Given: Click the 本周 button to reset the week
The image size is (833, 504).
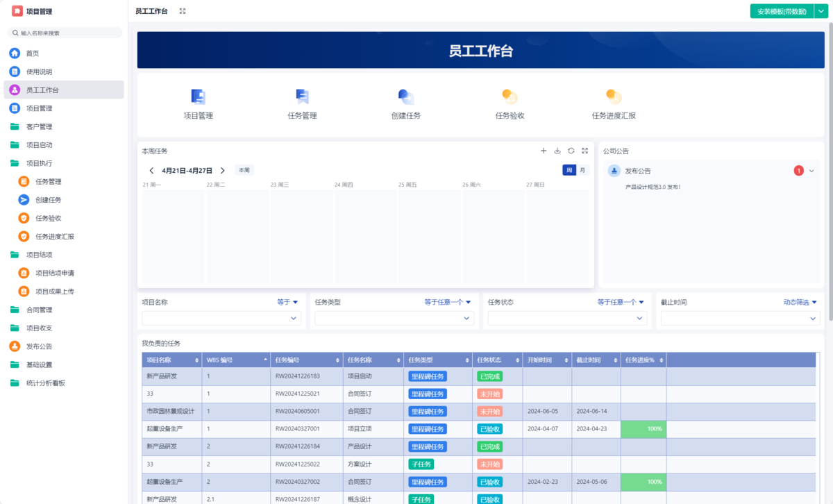Looking at the screenshot, I should click(244, 169).
